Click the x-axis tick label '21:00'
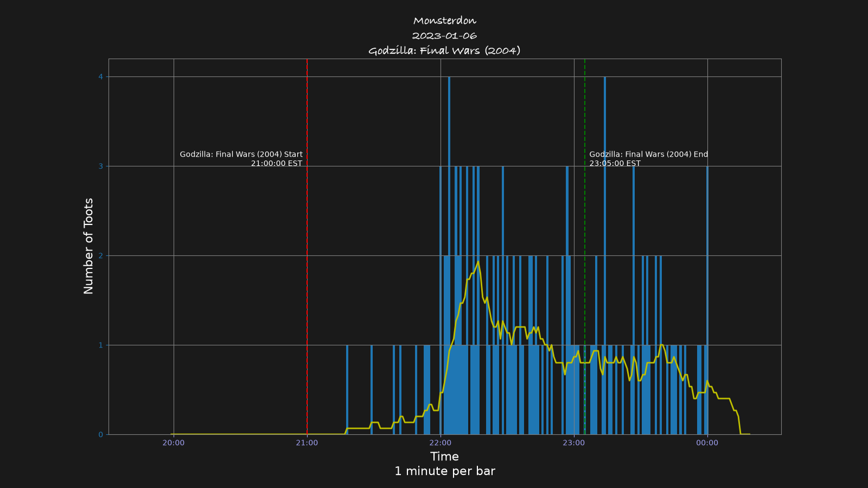Viewport: 868px width, 488px height. pos(307,443)
